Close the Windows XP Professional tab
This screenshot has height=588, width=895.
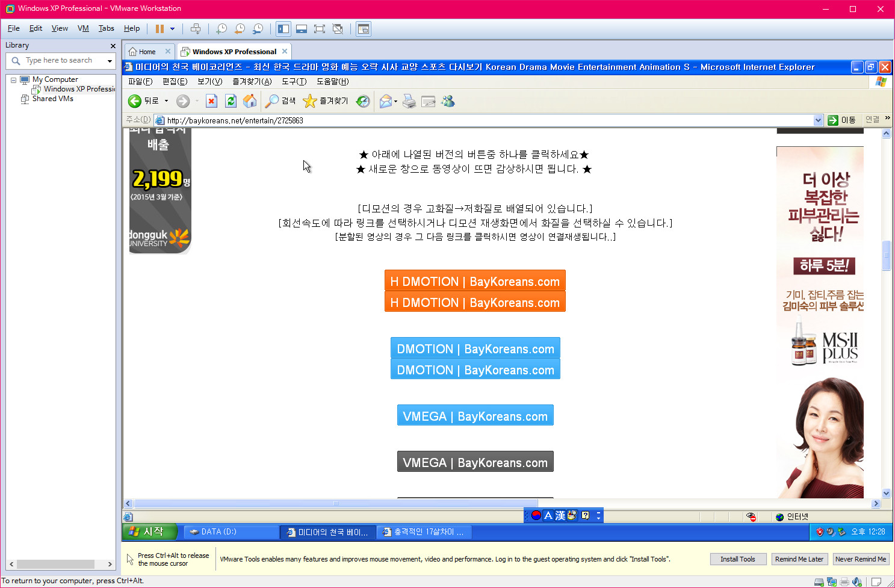(x=285, y=51)
